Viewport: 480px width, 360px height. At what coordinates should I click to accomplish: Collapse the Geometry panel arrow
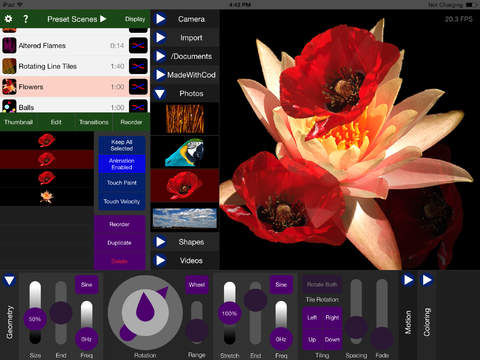9,281
